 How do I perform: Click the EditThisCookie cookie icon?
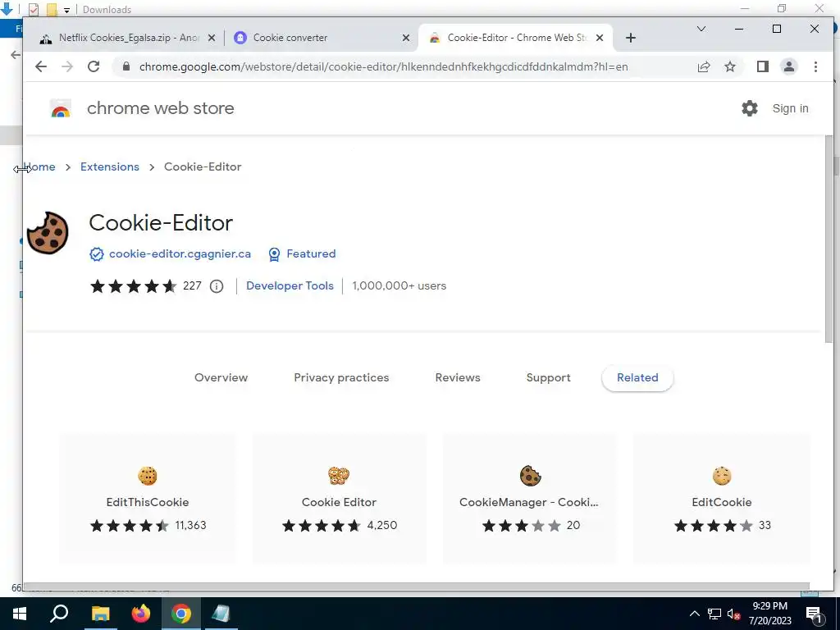tap(148, 475)
